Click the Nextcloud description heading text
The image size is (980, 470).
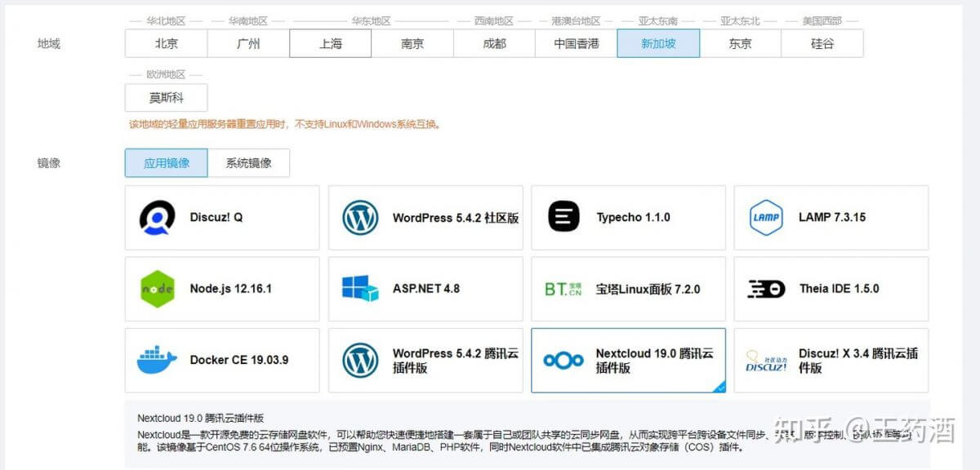coord(201,417)
